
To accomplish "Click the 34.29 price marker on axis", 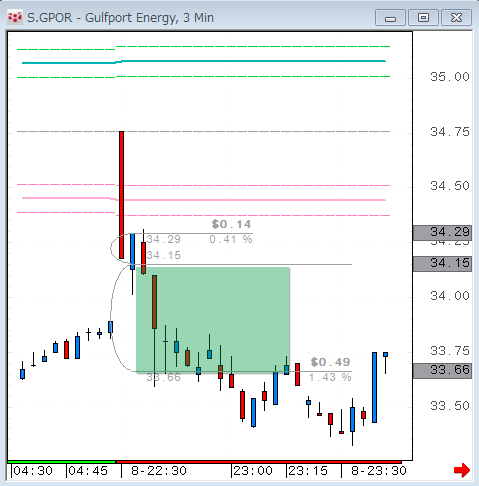I will [442, 232].
